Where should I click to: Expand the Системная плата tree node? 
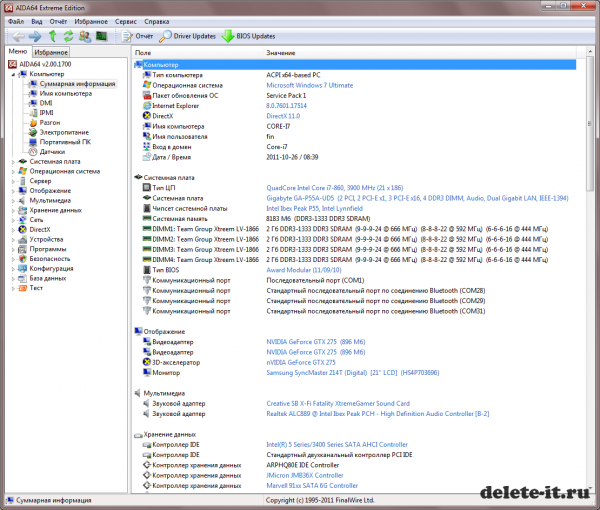click(x=12, y=161)
